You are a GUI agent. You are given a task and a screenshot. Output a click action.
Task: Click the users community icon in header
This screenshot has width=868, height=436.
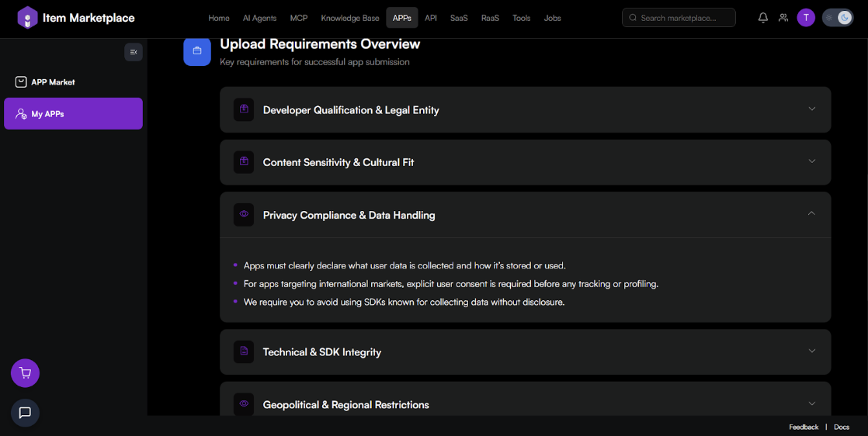(x=783, y=18)
